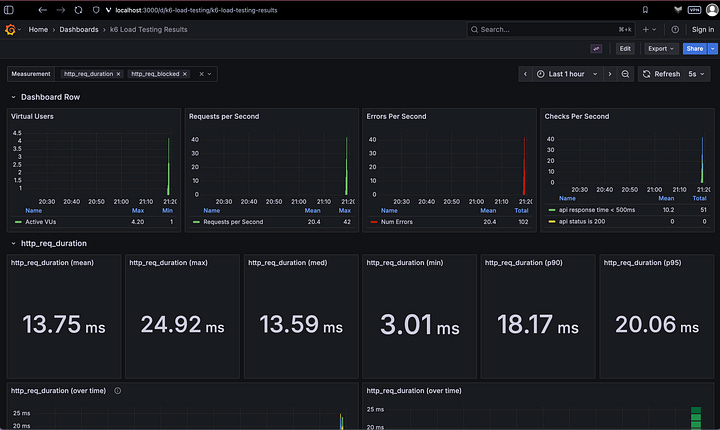Shift time range backward with the left arrow
The height and width of the screenshot is (430, 720).
(x=526, y=74)
